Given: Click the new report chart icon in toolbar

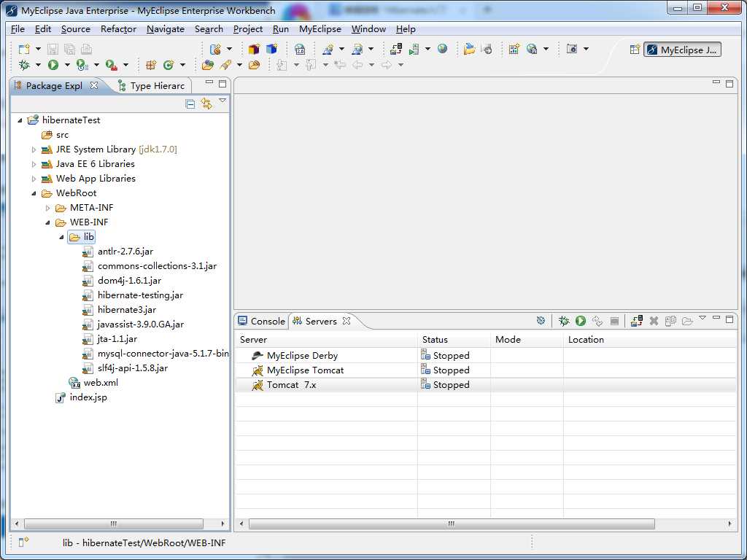Looking at the screenshot, I should tap(514, 49).
